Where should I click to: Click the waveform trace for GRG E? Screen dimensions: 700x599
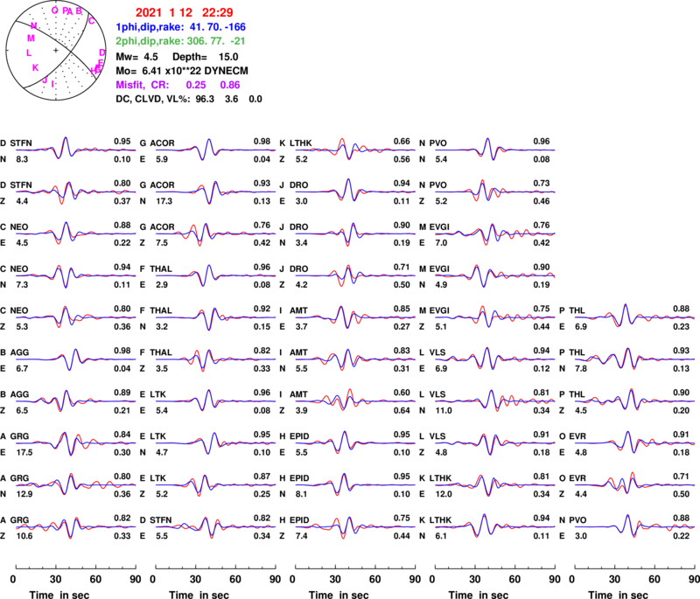pos(76,443)
